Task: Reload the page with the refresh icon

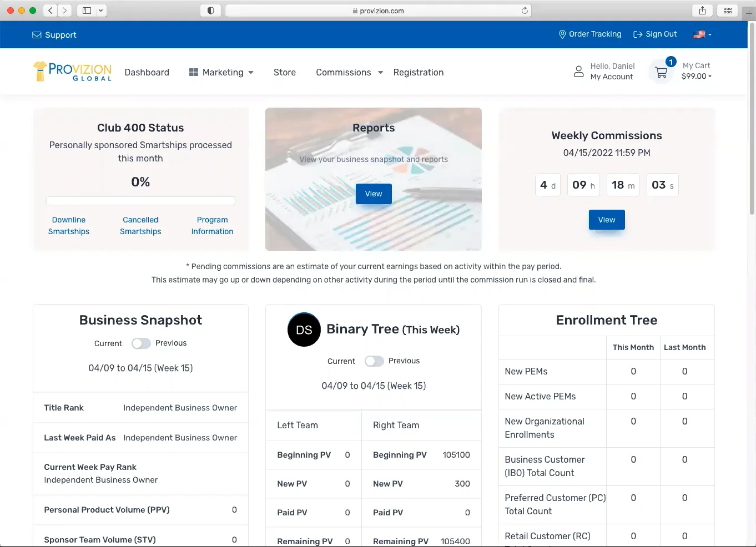Action: (x=525, y=11)
